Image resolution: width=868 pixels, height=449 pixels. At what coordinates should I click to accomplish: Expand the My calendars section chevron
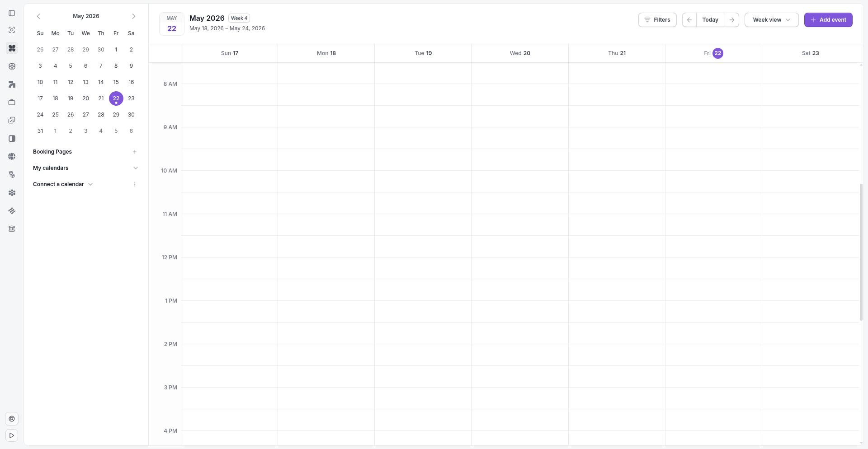[136, 168]
